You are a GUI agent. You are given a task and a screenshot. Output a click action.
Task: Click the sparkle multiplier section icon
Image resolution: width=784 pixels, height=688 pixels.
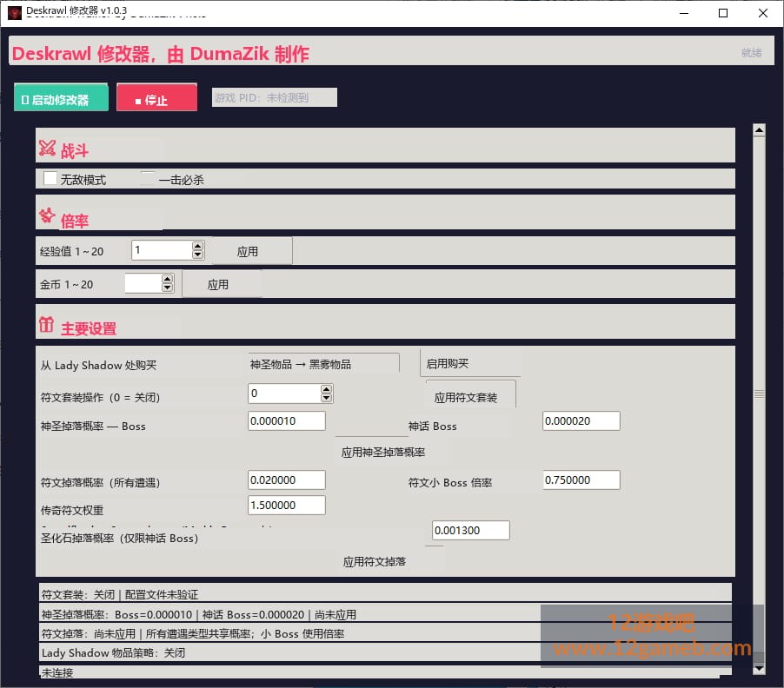(47, 215)
